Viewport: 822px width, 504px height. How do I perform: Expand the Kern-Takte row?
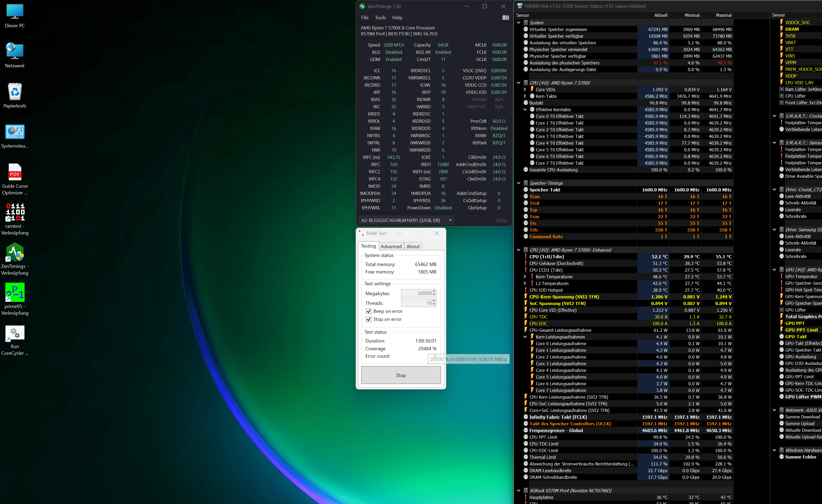point(525,96)
